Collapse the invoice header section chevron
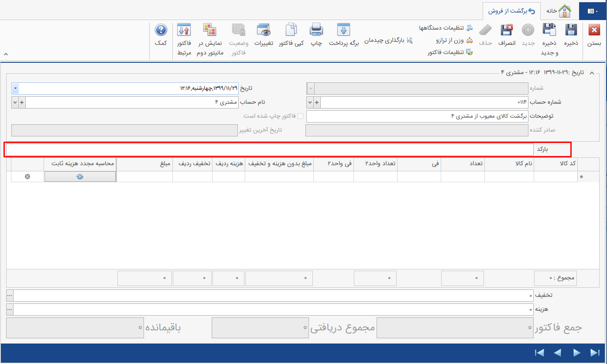 (592, 73)
